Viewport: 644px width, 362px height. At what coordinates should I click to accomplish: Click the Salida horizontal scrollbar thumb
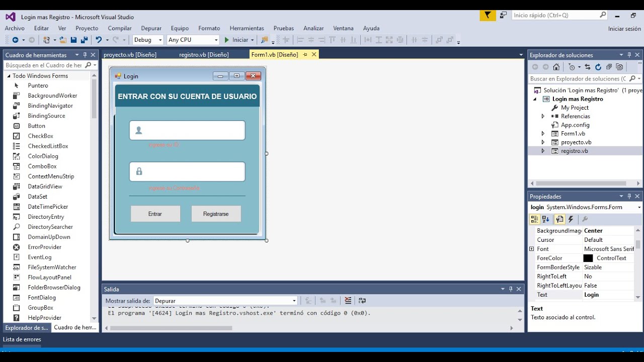coord(171,328)
